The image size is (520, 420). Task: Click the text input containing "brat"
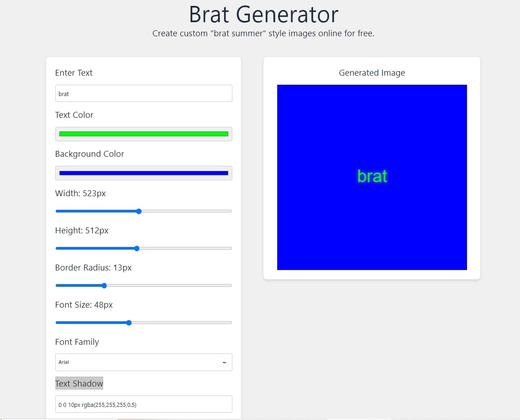pyautogui.click(x=144, y=93)
